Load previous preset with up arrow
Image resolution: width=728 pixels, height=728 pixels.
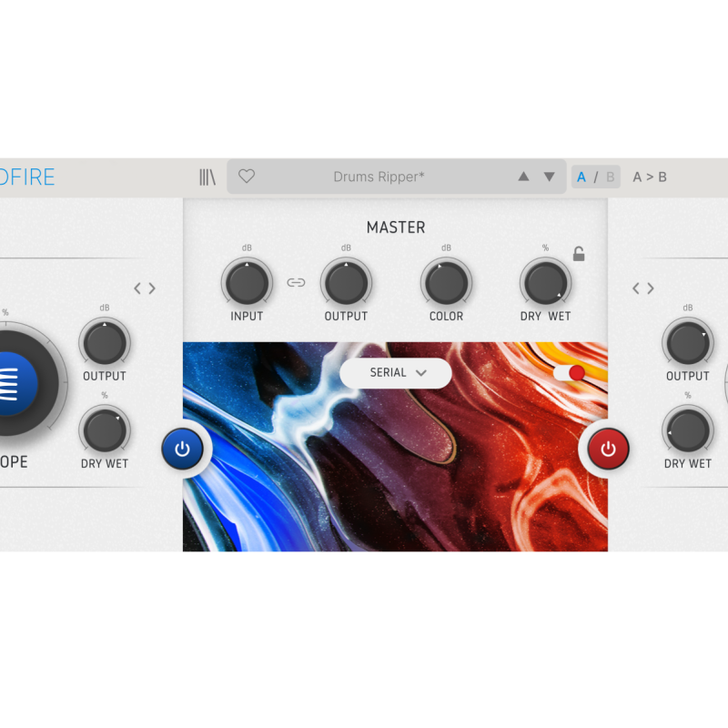[523, 177]
